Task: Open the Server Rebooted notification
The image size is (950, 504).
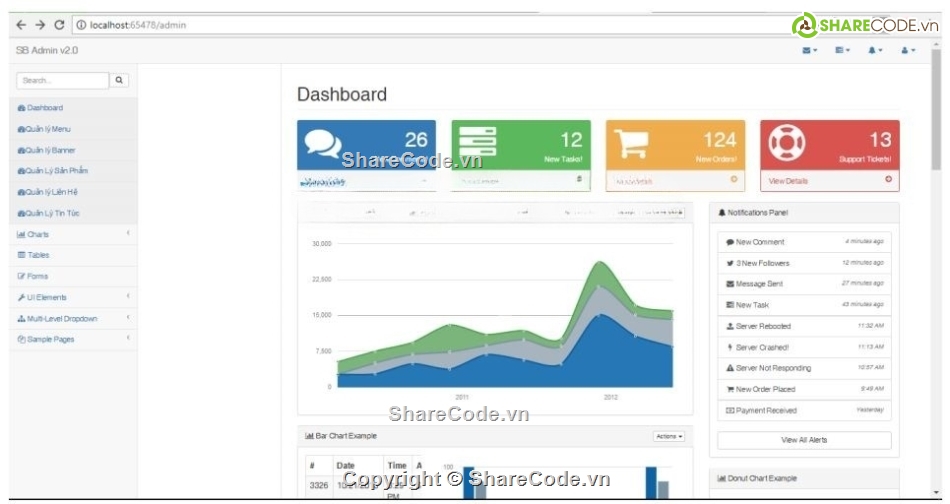Action: click(x=804, y=326)
